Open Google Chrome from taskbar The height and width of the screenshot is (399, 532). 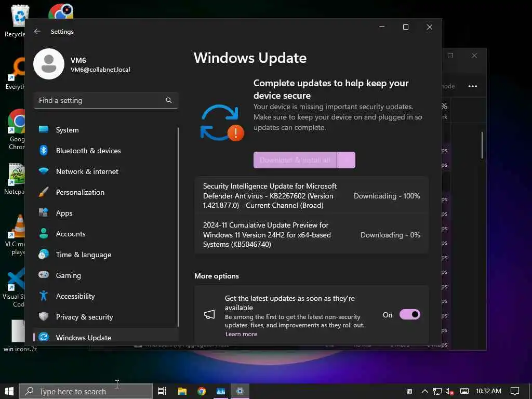pyautogui.click(x=202, y=391)
